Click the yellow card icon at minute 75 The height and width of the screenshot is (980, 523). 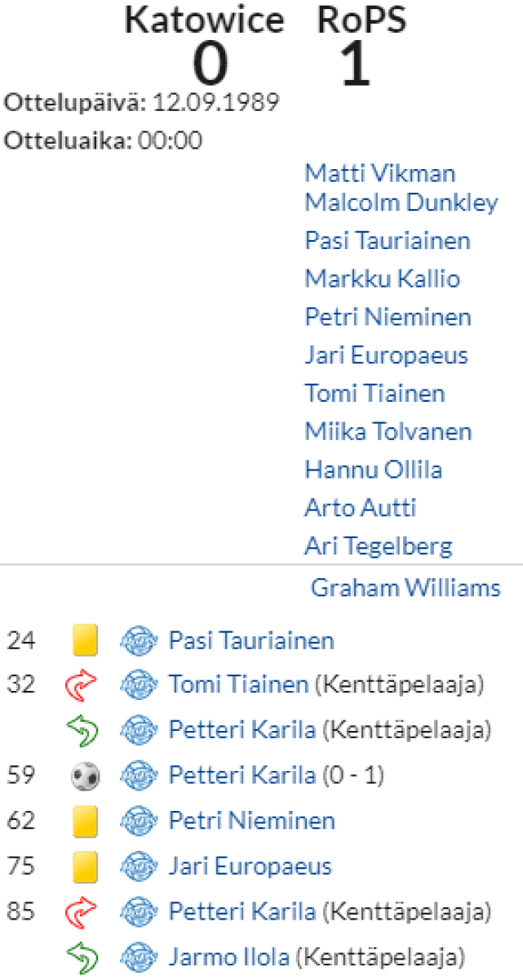(85, 866)
